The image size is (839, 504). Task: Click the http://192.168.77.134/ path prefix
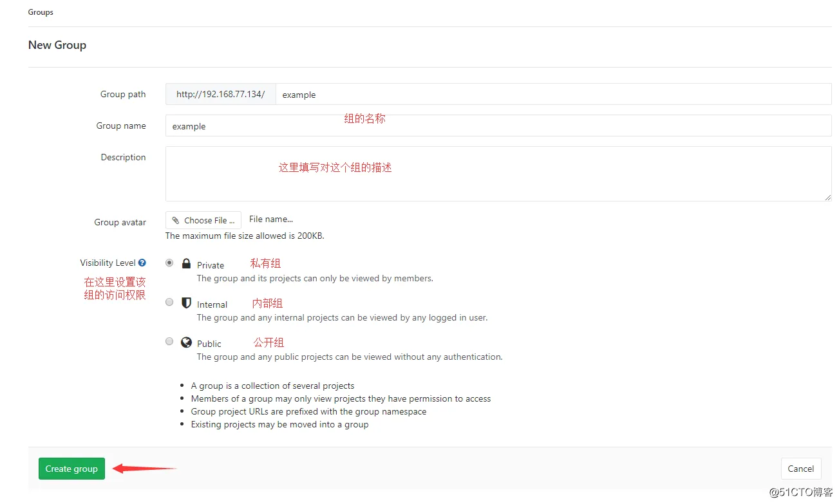coord(220,94)
